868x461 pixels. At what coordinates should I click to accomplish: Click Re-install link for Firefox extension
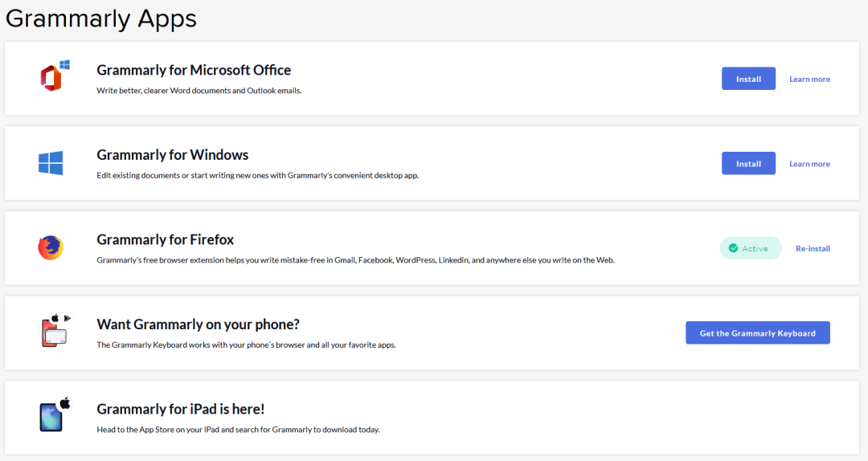point(813,248)
